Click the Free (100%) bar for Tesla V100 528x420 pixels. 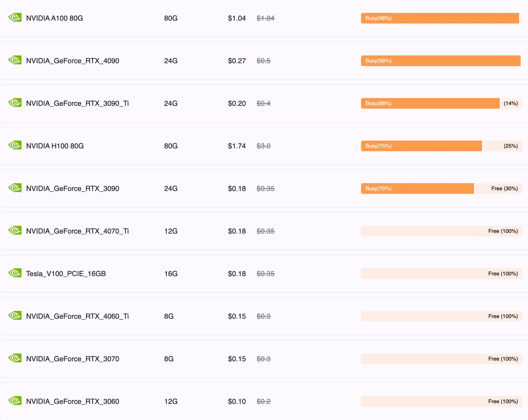point(441,274)
